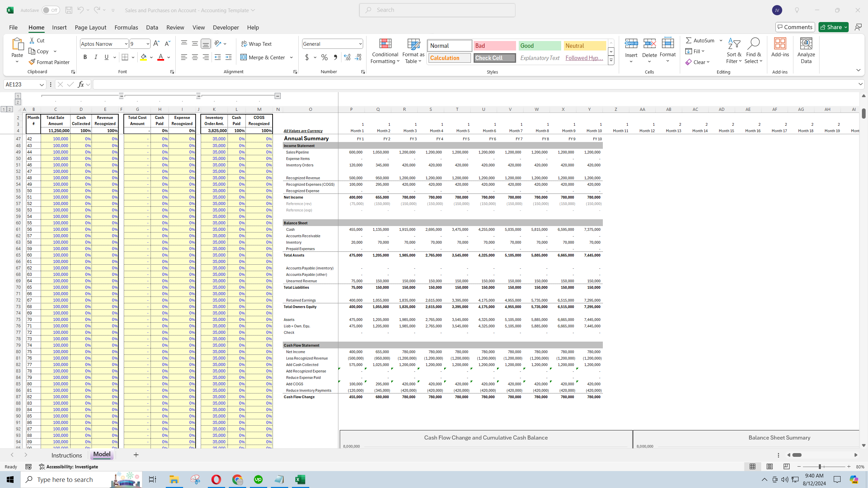Activate the Format Painter brush

(x=49, y=62)
